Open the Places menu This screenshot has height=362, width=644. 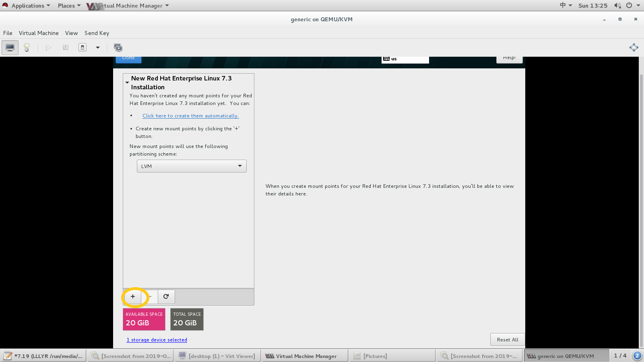click(x=69, y=6)
